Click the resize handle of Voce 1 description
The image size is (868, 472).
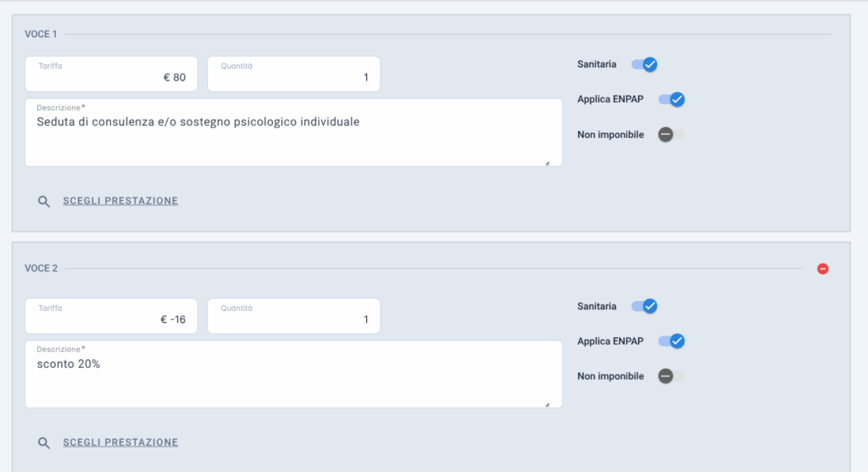point(547,163)
